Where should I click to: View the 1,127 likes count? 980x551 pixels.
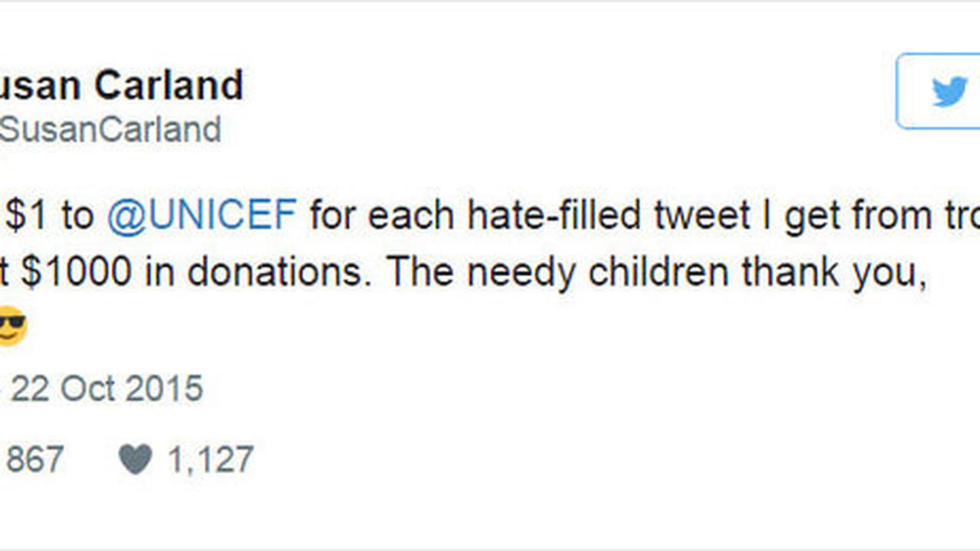point(210,461)
